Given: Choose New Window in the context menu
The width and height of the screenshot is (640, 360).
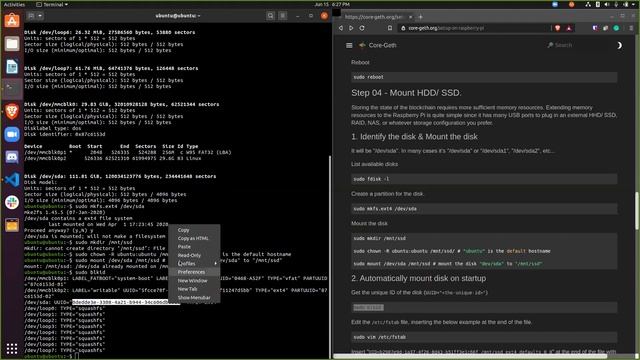Looking at the screenshot, I should [x=192, y=281].
